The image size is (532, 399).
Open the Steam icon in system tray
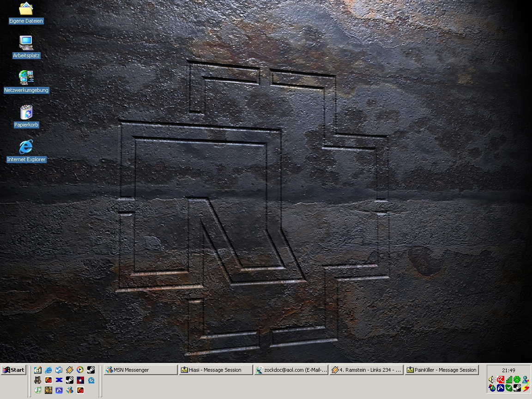tap(517, 388)
